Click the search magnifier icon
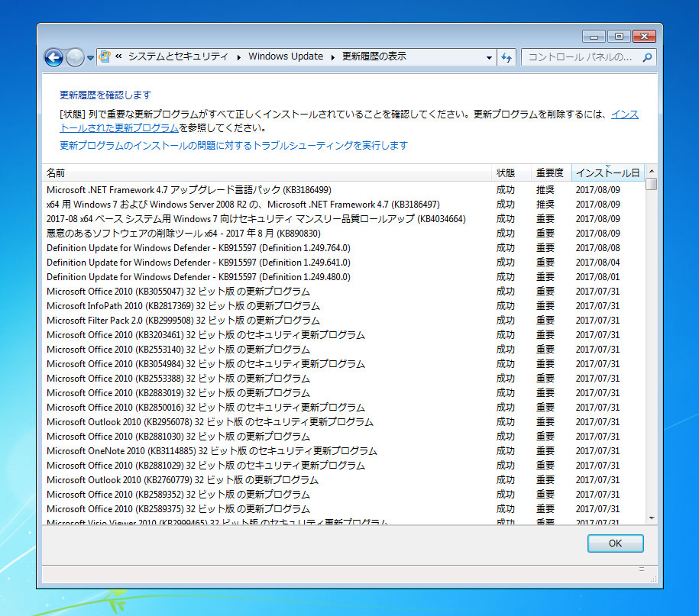The image size is (699, 616). [646, 57]
